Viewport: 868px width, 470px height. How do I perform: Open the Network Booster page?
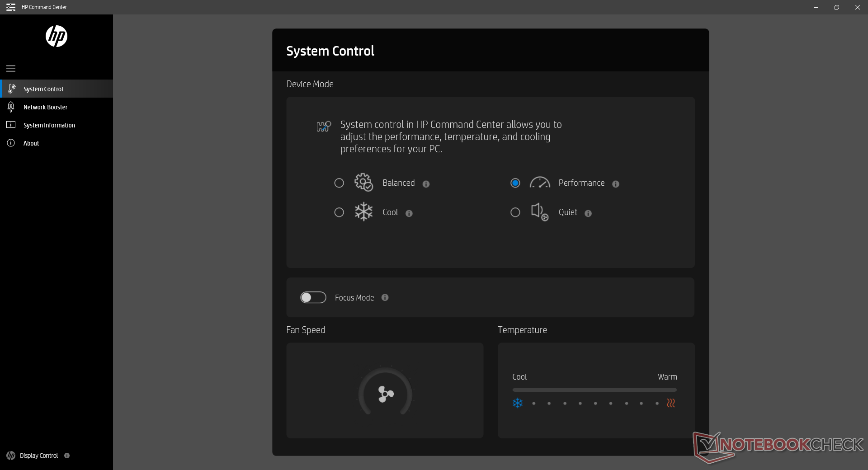(45, 107)
